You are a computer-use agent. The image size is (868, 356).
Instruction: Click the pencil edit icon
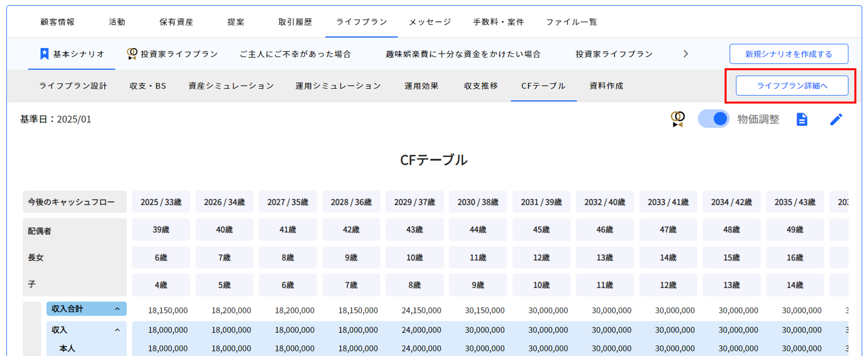pos(836,119)
